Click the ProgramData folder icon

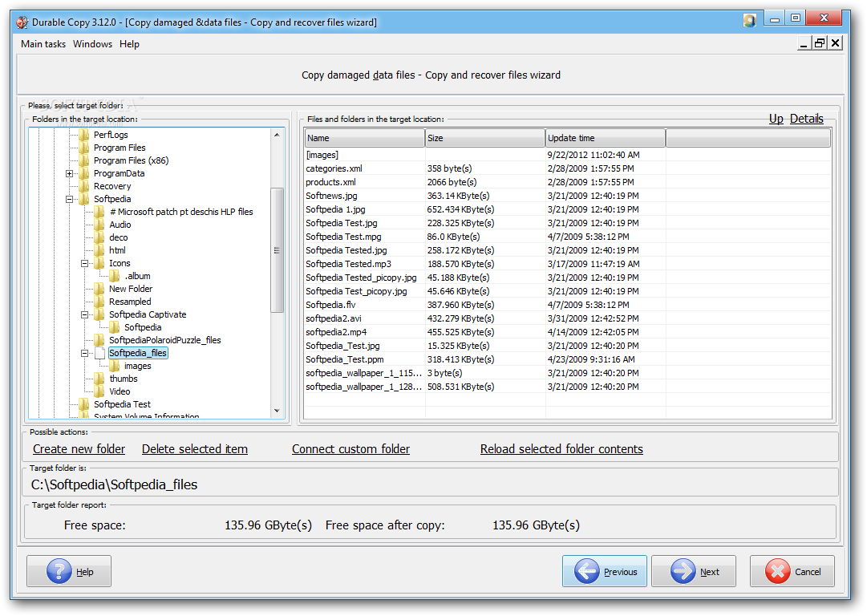click(x=84, y=173)
